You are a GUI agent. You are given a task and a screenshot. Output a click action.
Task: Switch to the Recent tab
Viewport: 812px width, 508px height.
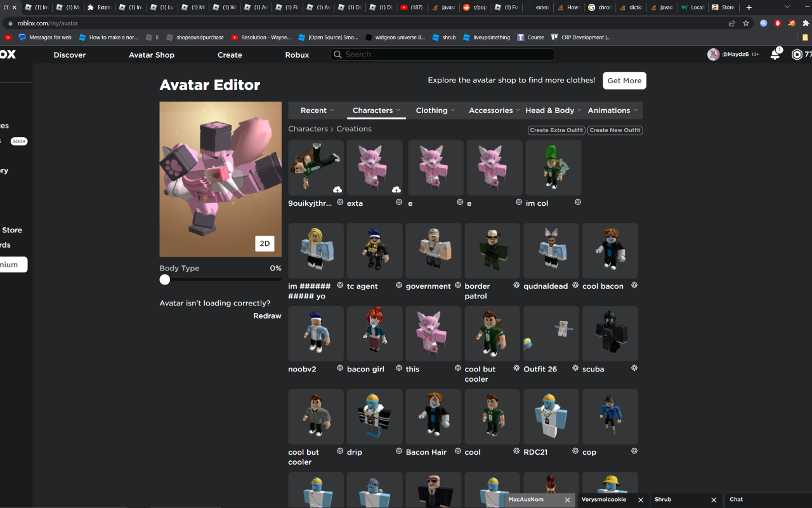[x=314, y=110]
